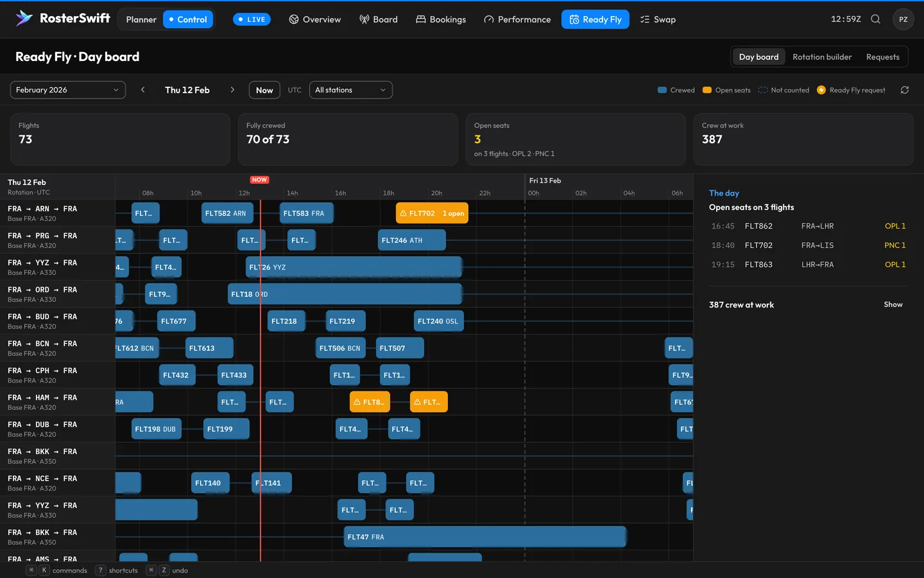Select the Day board view tab
The image size is (924, 578).
[758, 57]
